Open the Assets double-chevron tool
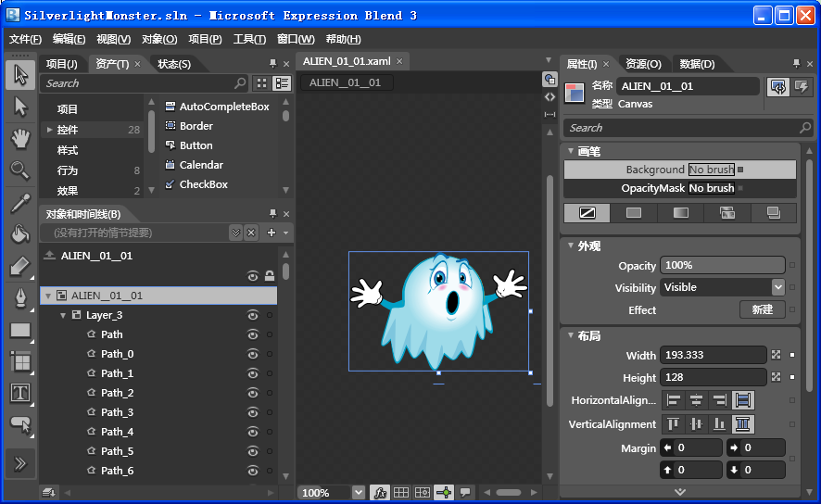Image resolution: width=821 pixels, height=504 pixels. (x=20, y=464)
